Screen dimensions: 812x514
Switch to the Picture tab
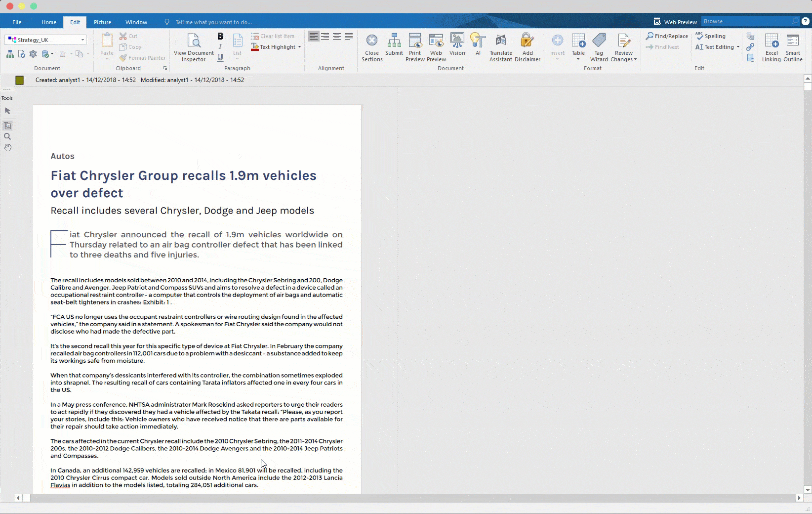(102, 22)
